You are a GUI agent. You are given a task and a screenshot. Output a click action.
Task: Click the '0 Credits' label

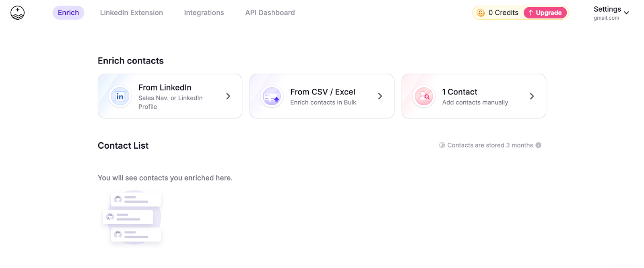click(x=503, y=13)
